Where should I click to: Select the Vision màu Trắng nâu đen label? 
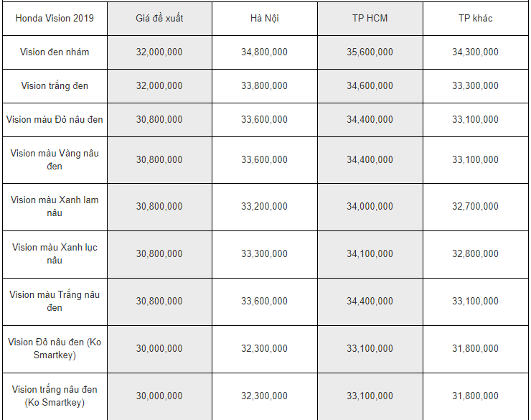(55, 302)
